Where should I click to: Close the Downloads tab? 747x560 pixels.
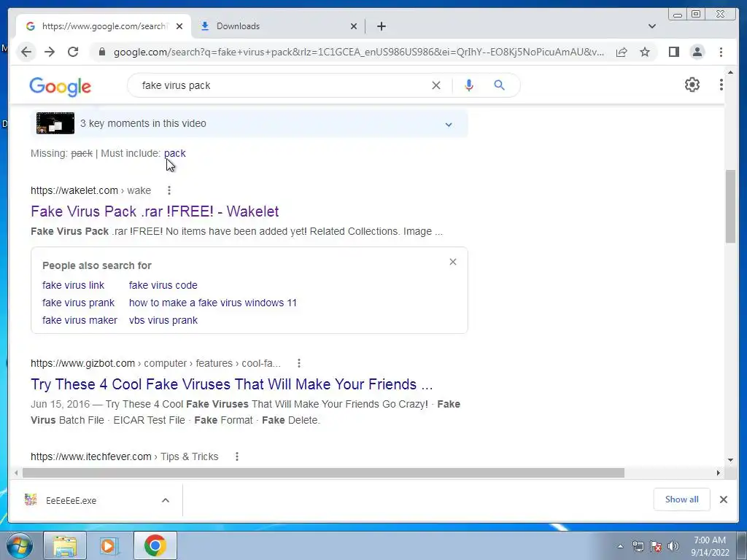354,26
